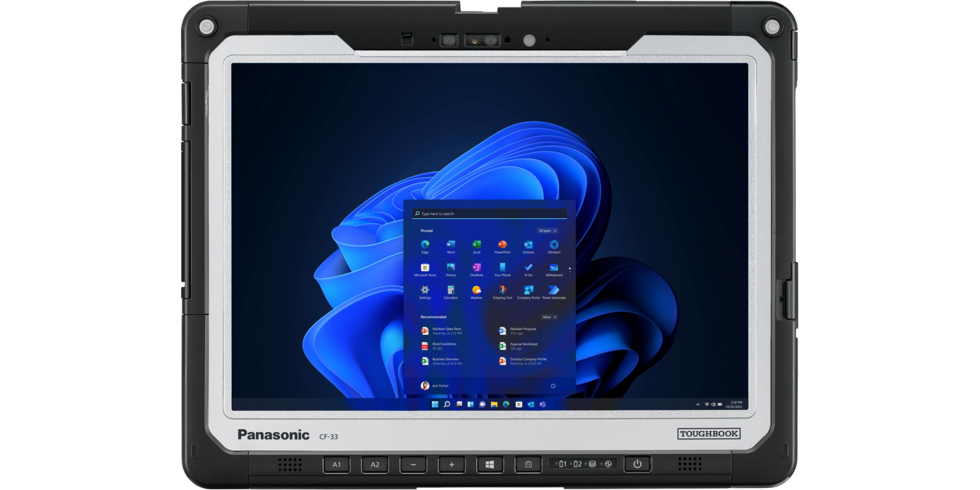Open Task View from the taskbar
The width and height of the screenshot is (980, 490).
[x=459, y=404]
